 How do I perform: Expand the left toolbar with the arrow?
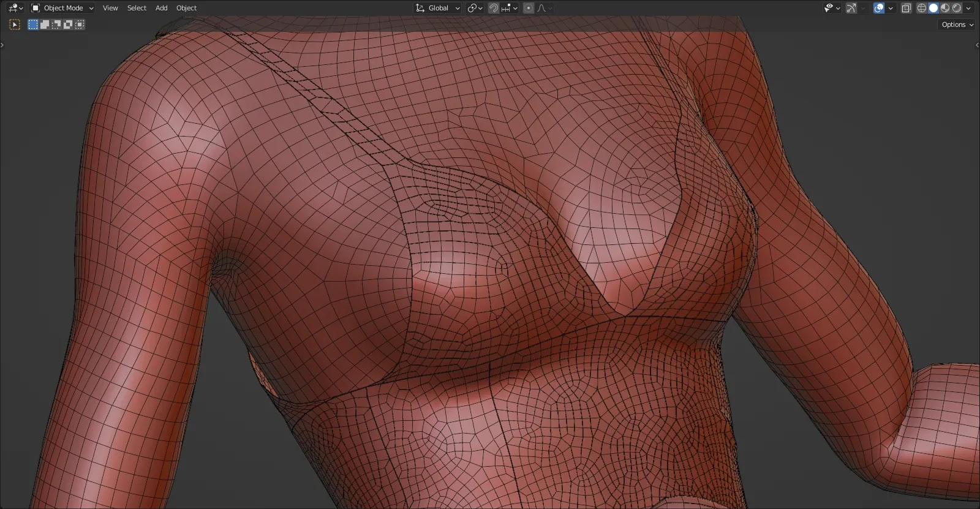click(x=2, y=45)
